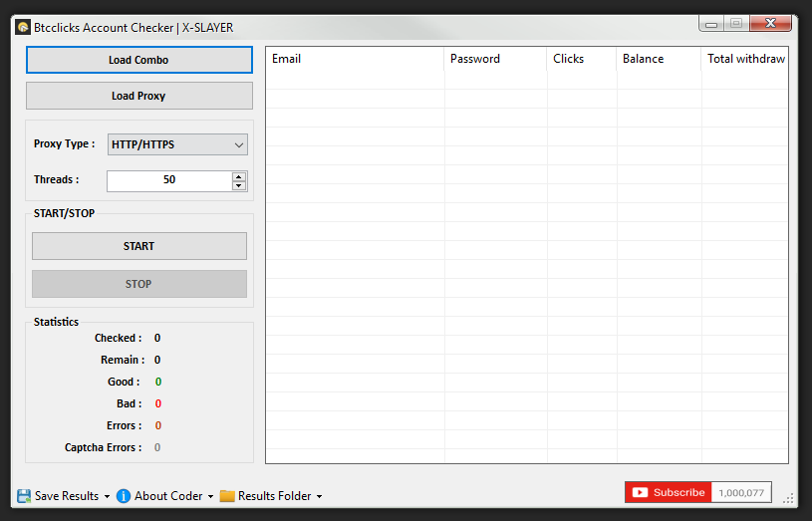Click the Load Proxy button
The image size is (812, 521).
coord(139,96)
